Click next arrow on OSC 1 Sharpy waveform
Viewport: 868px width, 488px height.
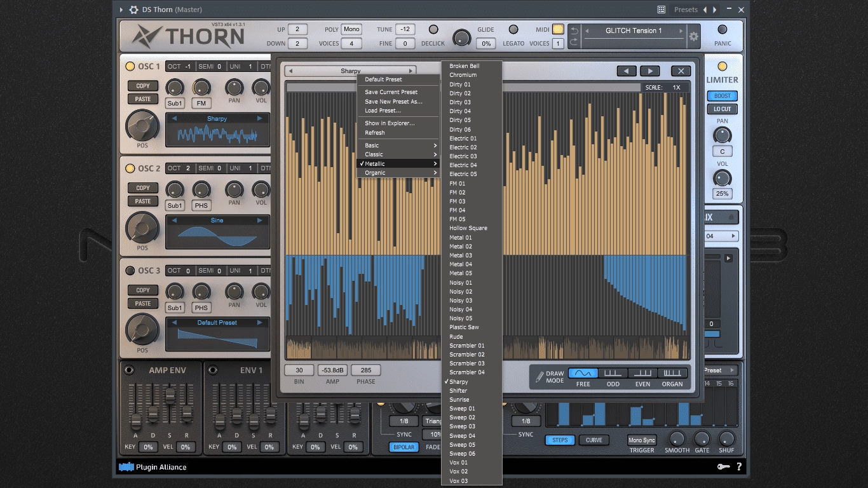tap(259, 119)
